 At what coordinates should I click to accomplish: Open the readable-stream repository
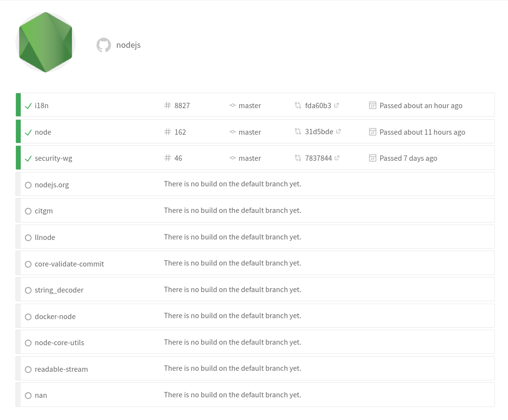(61, 369)
